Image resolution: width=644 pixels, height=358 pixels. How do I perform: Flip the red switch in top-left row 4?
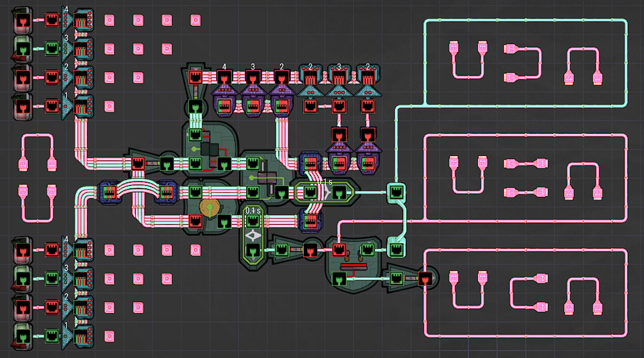click(22, 21)
